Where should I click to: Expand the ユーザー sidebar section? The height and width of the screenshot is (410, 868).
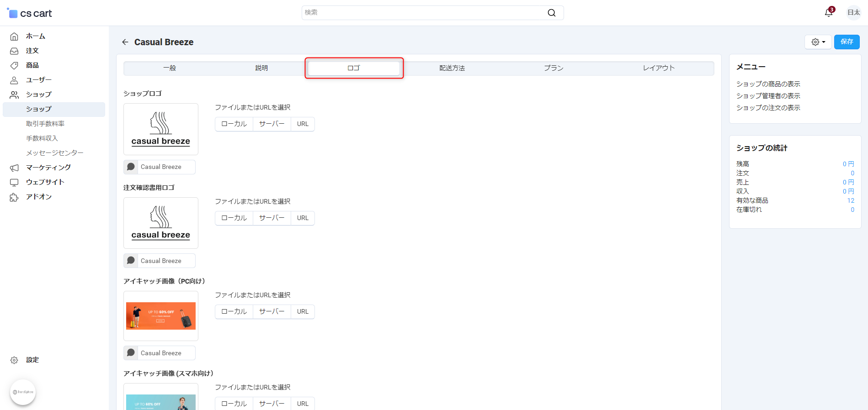pos(38,80)
